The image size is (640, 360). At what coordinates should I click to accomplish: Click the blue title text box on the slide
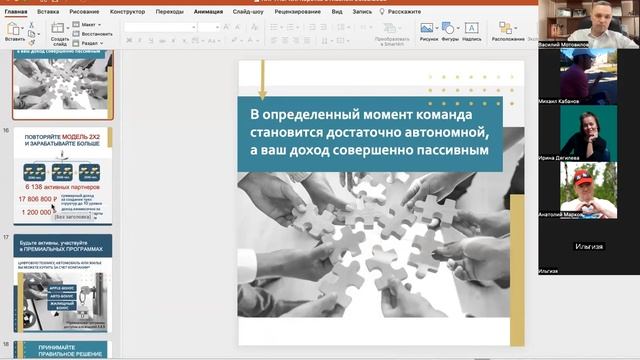point(370,133)
